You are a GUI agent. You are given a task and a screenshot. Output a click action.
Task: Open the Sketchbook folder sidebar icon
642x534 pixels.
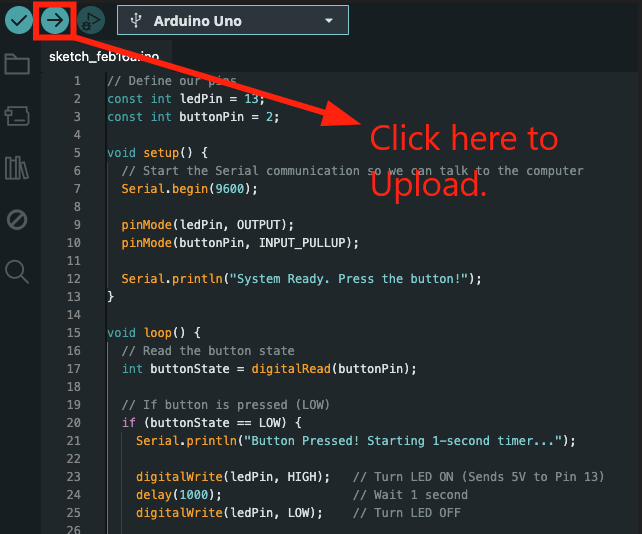[17, 64]
